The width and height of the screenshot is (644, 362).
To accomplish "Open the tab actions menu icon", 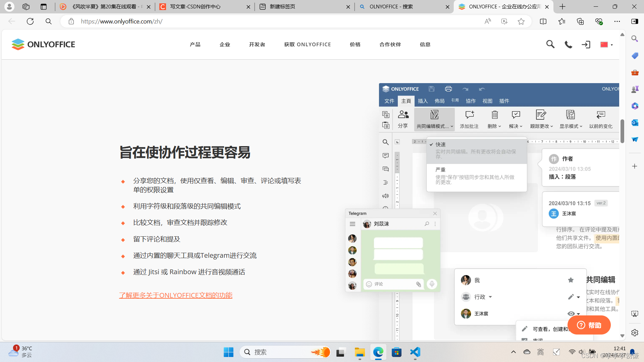I will pos(44,7).
